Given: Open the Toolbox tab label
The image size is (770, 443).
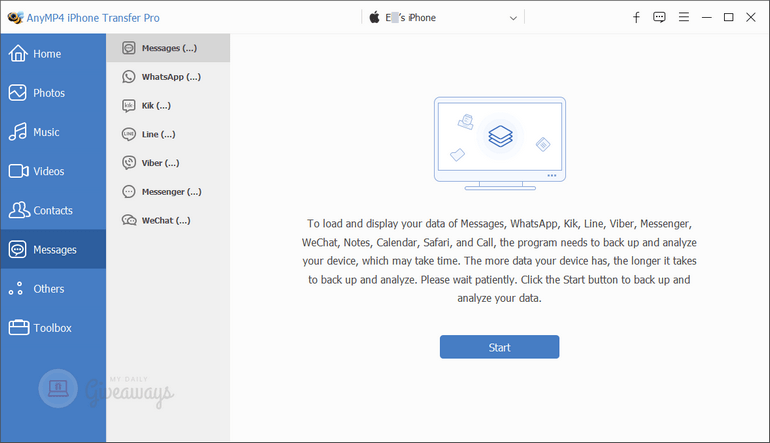Looking at the screenshot, I should click(x=53, y=328).
